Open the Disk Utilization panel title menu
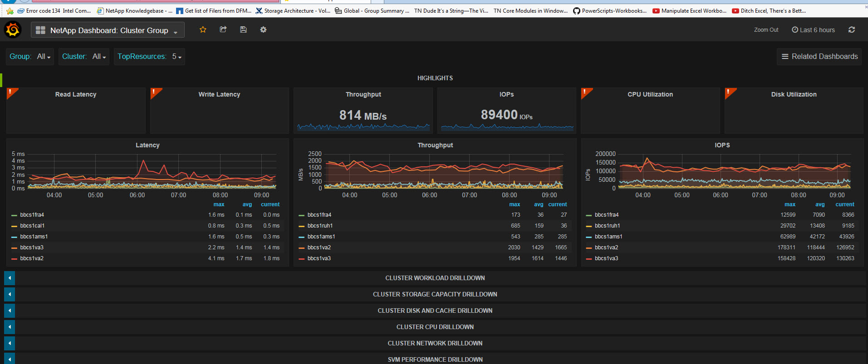This screenshot has height=364, width=868. click(x=794, y=94)
